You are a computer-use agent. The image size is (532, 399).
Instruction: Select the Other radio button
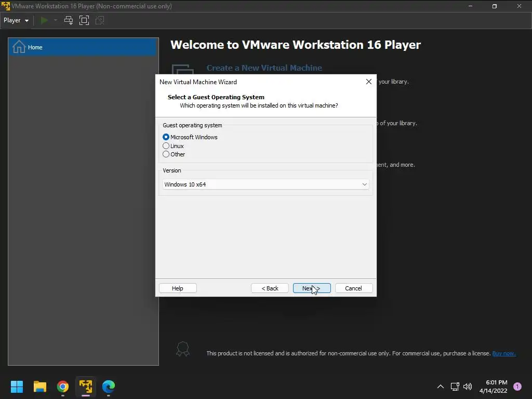point(166,154)
